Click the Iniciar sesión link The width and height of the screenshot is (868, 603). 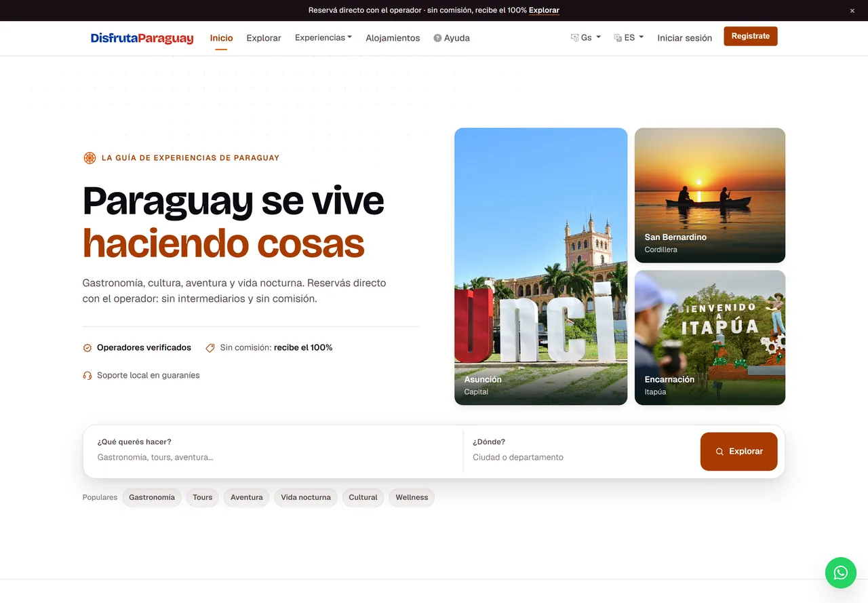(x=685, y=38)
